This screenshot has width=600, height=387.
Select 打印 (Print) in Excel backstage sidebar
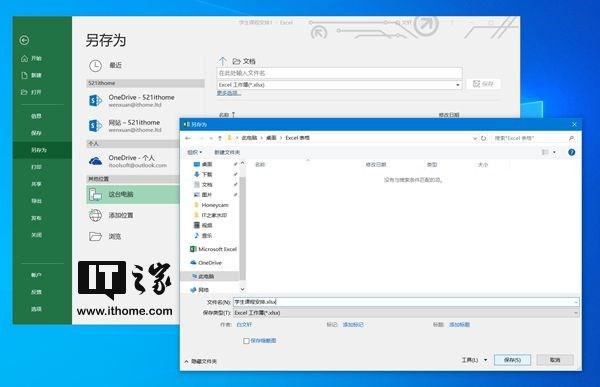[36, 167]
